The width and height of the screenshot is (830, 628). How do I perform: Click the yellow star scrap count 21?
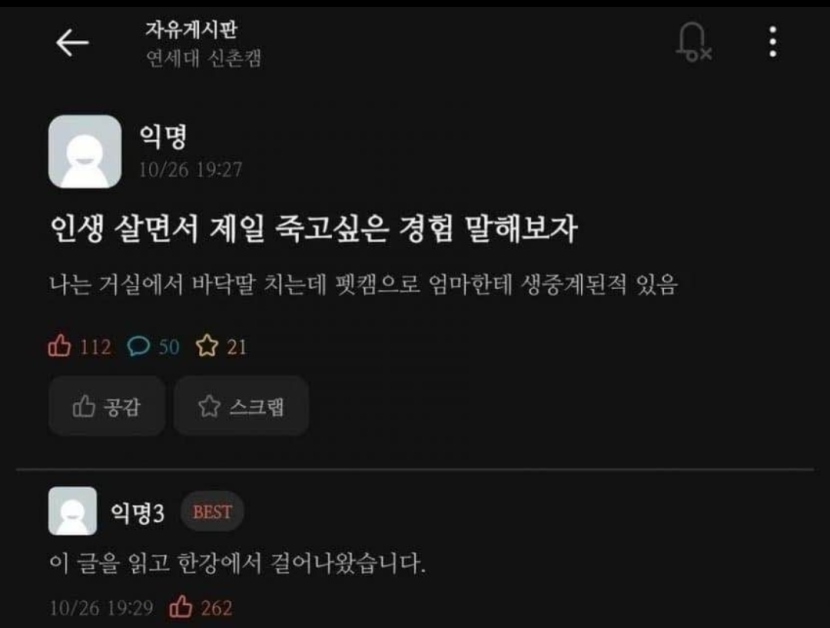click(x=221, y=346)
